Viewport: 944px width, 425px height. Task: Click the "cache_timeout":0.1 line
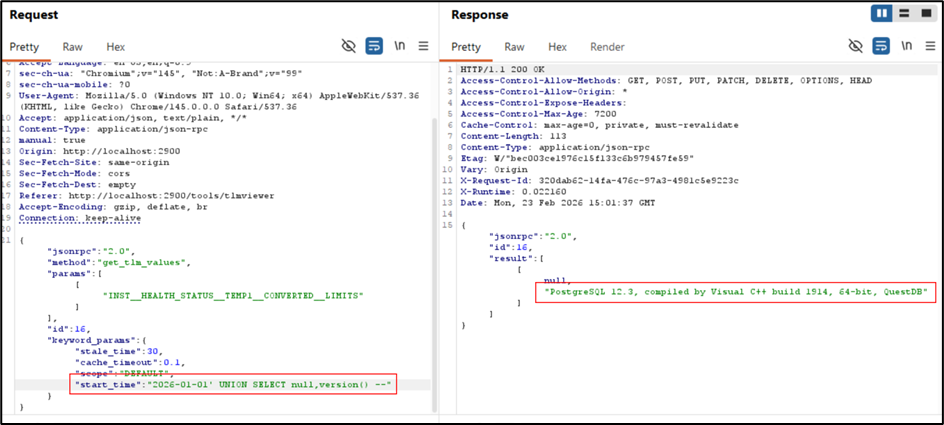click(129, 362)
